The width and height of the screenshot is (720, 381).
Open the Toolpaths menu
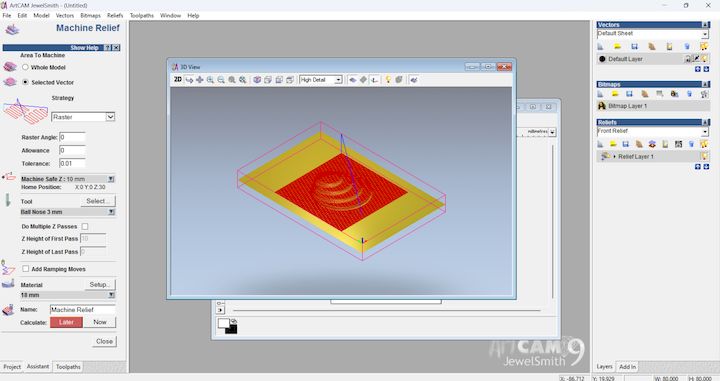pos(142,15)
